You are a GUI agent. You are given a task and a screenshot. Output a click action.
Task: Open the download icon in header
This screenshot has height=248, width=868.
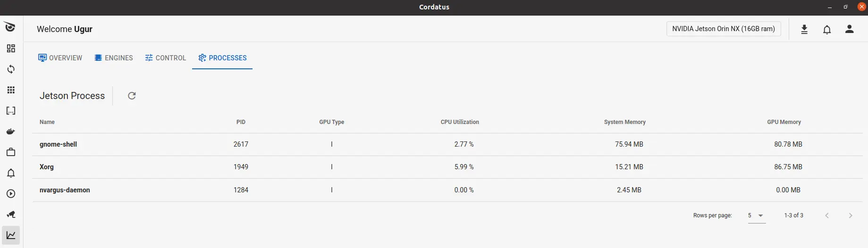click(x=804, y=29)
